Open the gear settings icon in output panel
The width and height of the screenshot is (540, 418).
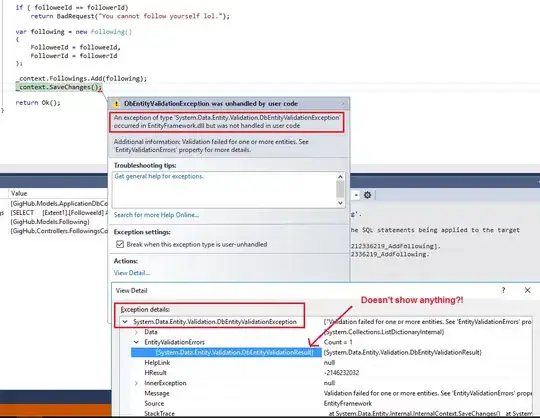(367, 195)
